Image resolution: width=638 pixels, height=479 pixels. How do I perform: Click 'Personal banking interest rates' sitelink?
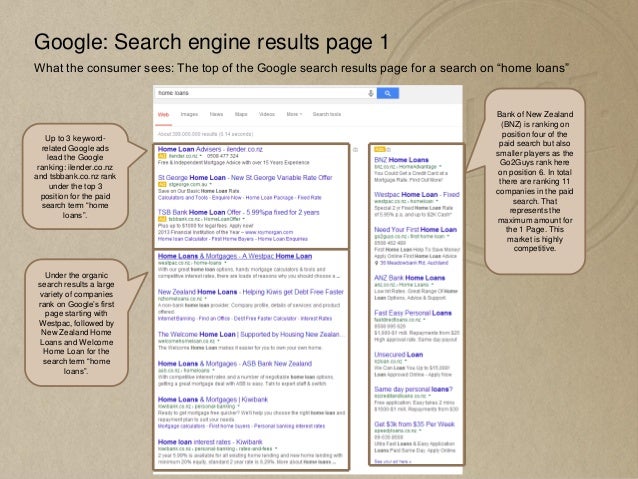(x=289, y=426)
